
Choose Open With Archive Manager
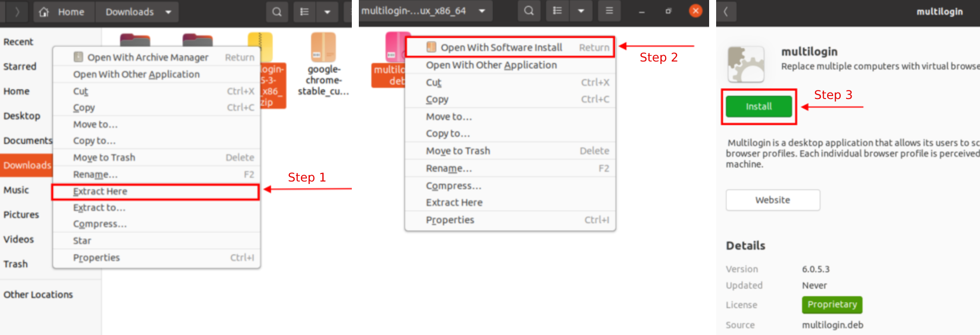point(156,57)
